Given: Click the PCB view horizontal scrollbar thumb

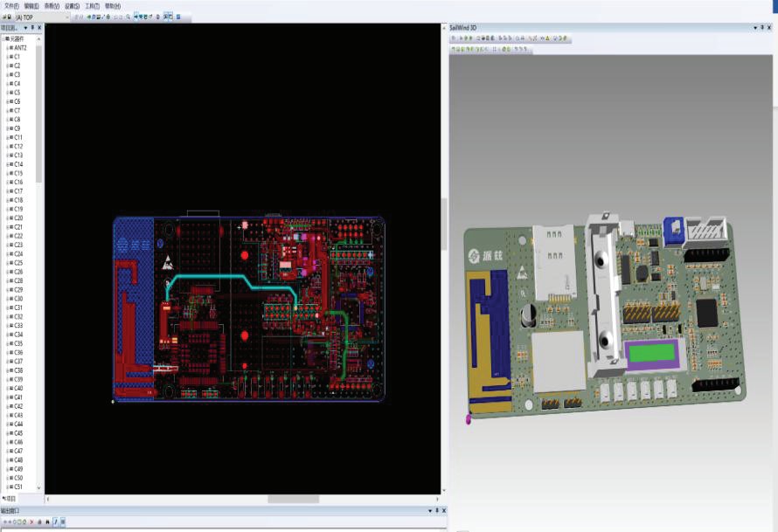Looking at the screenshot, I should 293,499.
